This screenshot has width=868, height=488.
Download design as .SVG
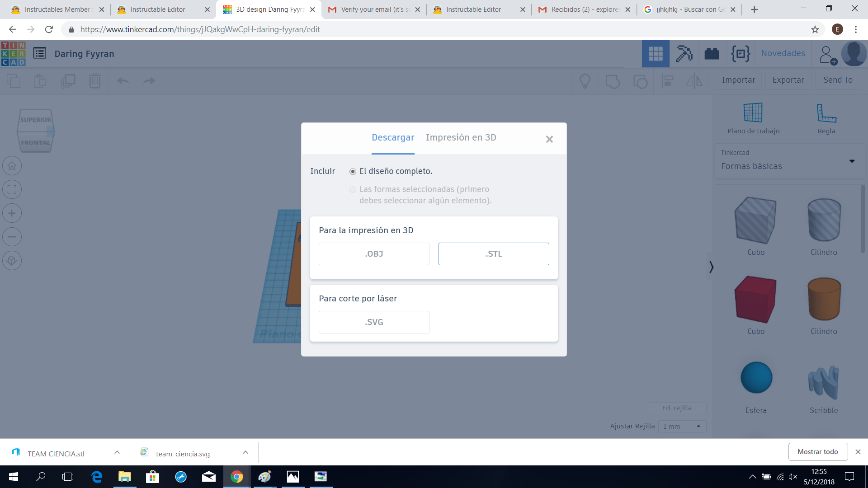tap(374, 322)
